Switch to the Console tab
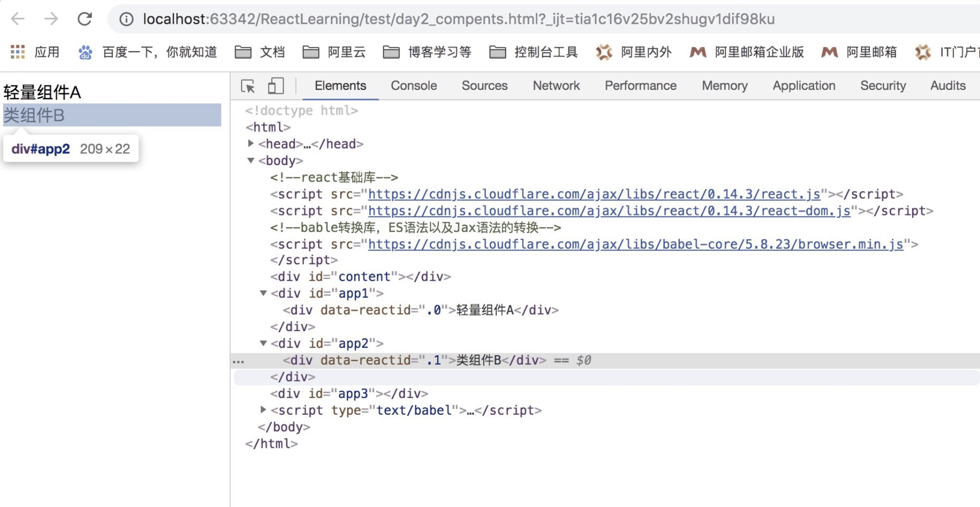The image size is (980, 507). coord(413,85)
